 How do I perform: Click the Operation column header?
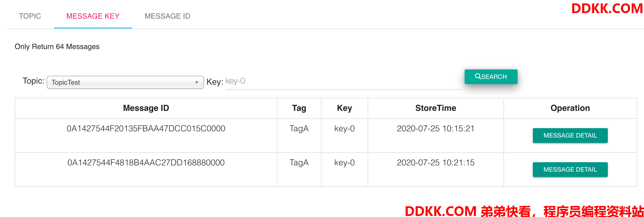[570, 108]
